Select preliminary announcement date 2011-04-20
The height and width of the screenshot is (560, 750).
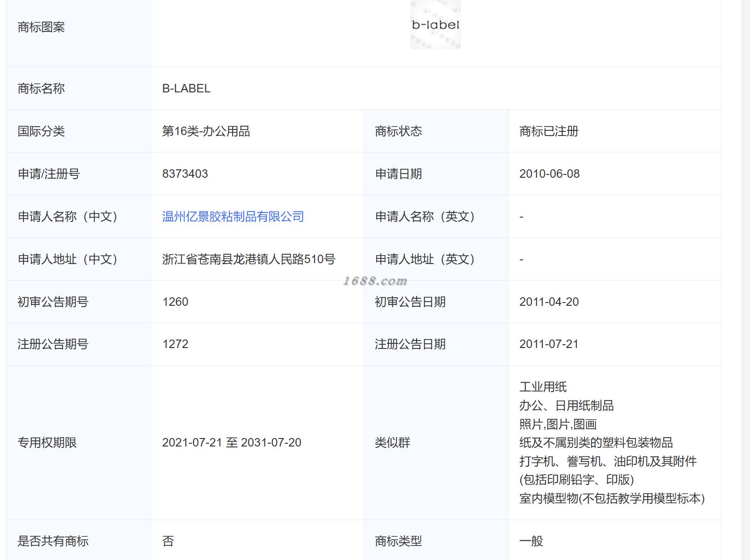pyautogui.click(x=549, y=302)
